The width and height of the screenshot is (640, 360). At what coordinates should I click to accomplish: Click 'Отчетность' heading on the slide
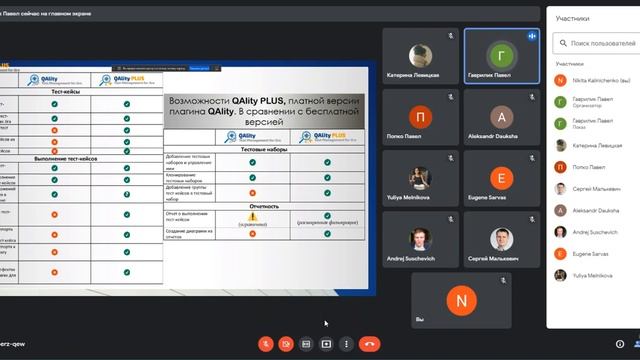click(x=264, y=207)
